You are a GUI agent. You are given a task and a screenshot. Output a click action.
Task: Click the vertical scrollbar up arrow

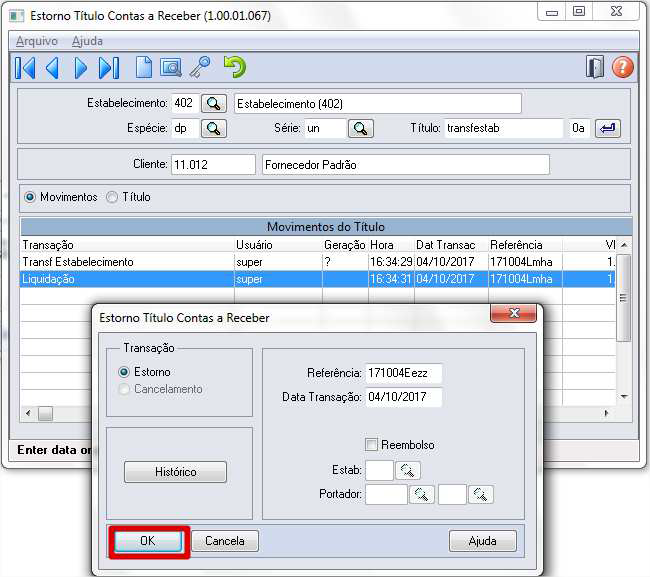tap(624, 245)
